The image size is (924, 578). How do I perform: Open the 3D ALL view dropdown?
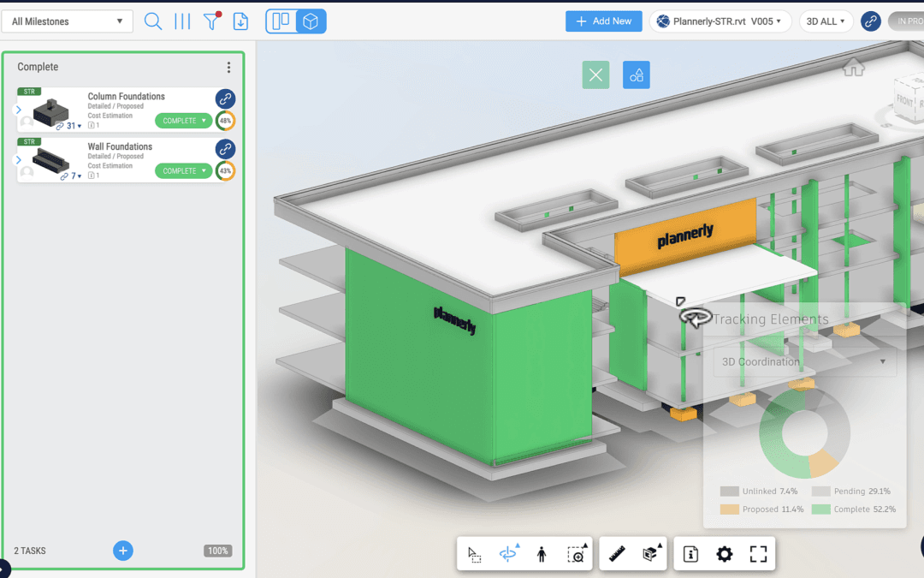[826, 21]
